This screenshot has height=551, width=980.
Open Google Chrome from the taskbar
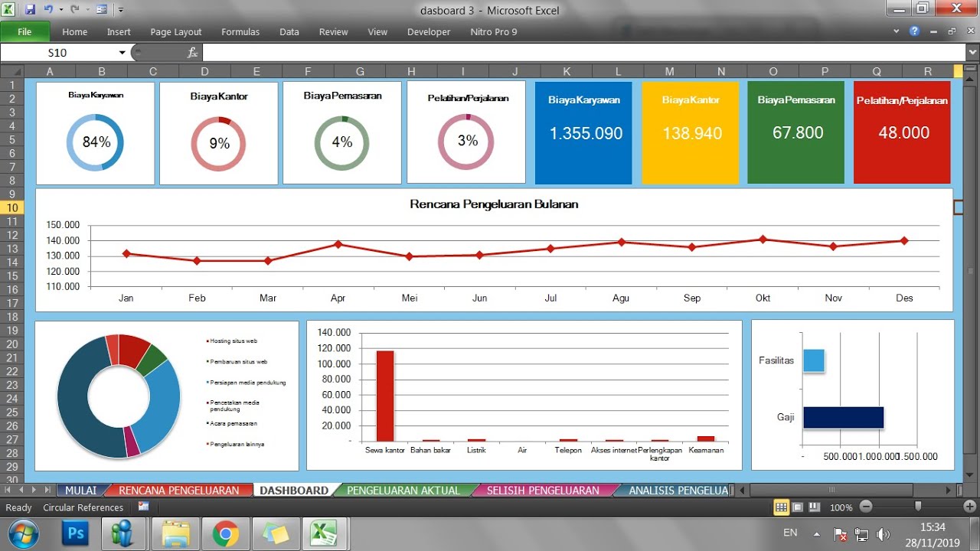pyautogui.click(x=225, y=533)
